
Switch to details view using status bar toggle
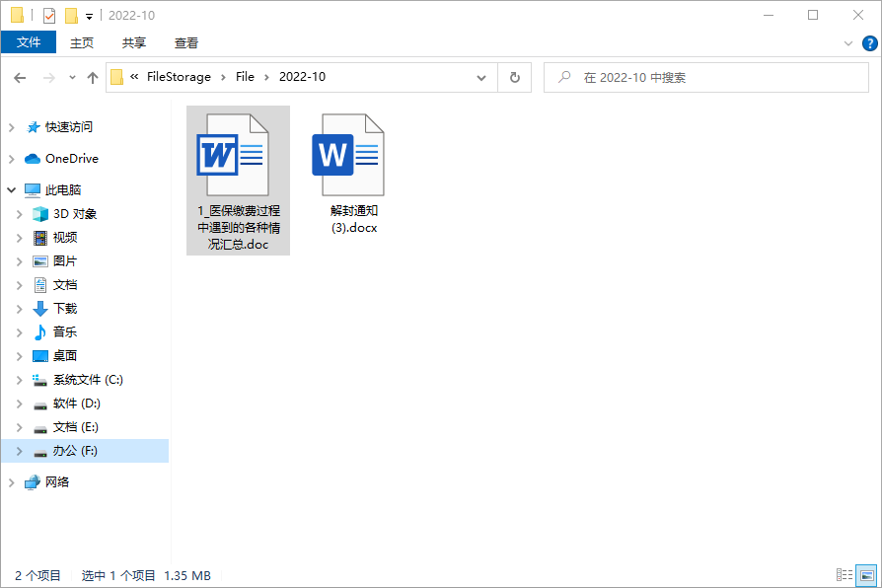(x=844, y=574)
